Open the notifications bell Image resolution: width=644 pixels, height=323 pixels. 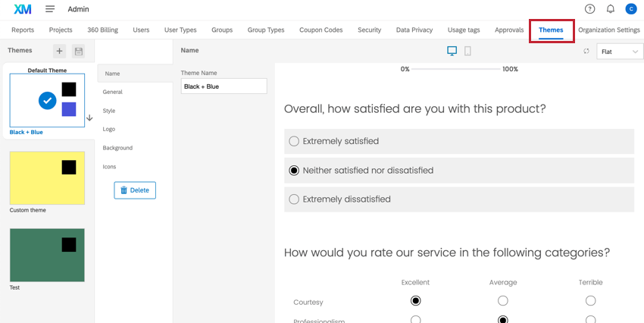click(x=611, y=9)
